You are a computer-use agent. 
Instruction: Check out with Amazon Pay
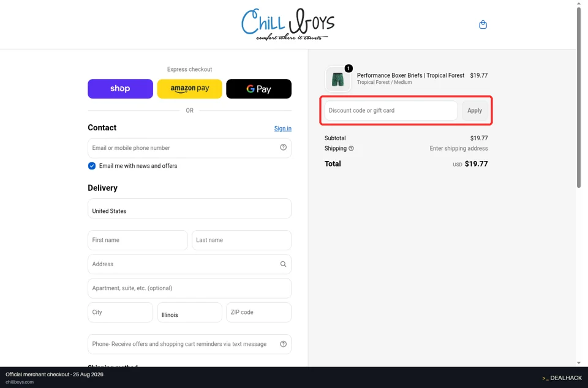[x=189, y=89]
